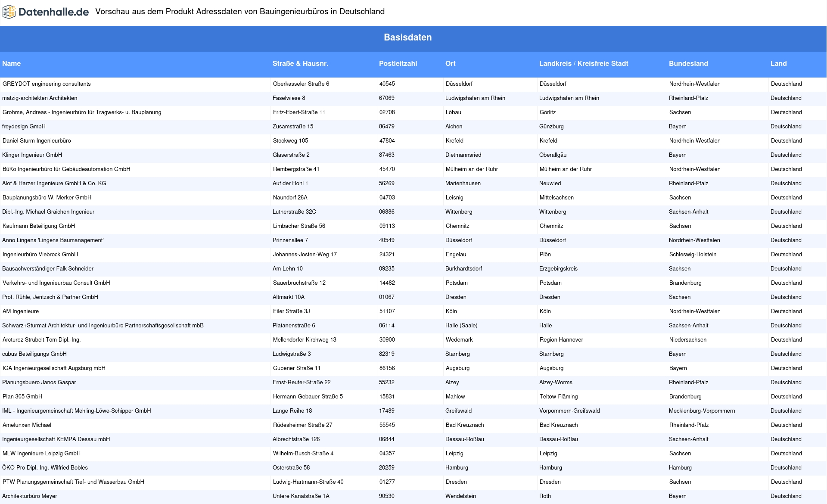
Task: Select address Hermann-Gebauer-Straße 5
Action: tap(308, 397)
